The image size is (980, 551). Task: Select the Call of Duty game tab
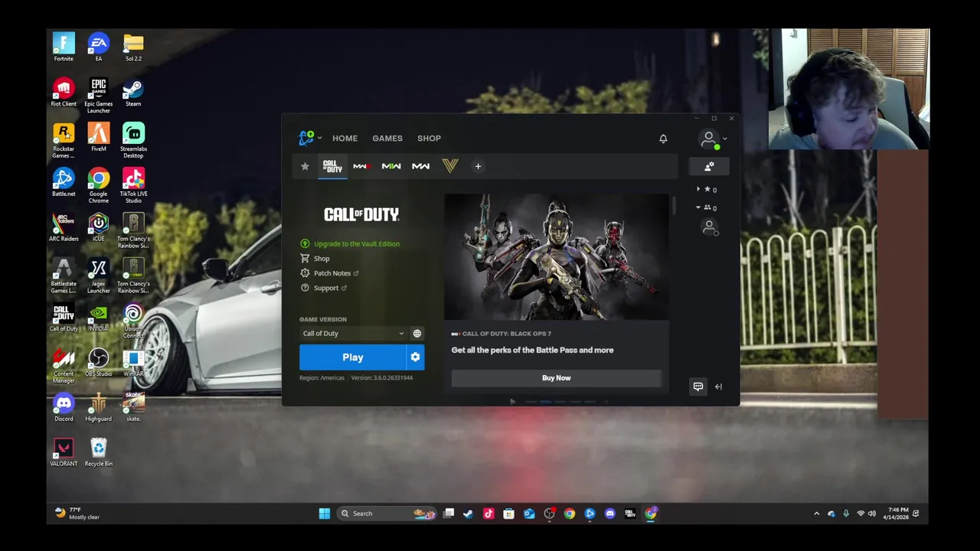(x=332, y=166)
